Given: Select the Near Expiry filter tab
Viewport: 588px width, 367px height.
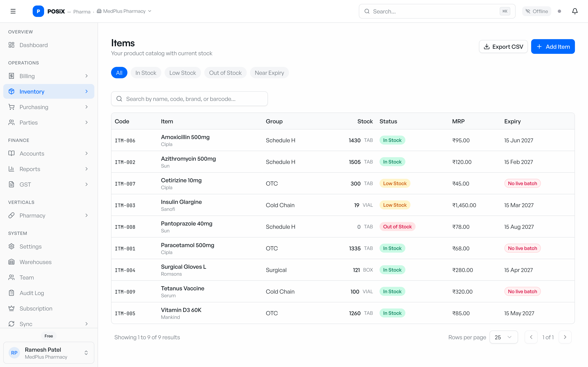Looking at the screenshot, I should pos(269,73).
